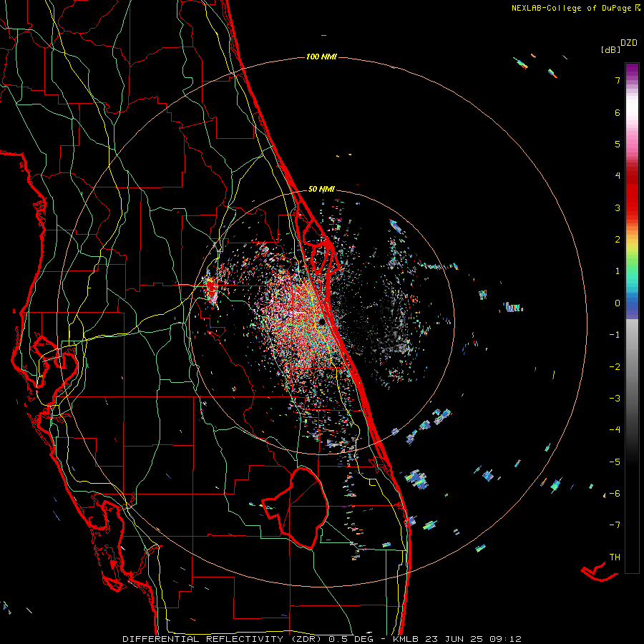The width and height of the screenshot is (644, 644).
Task: Click the -4 dB legend value
Action: point(615,430)
